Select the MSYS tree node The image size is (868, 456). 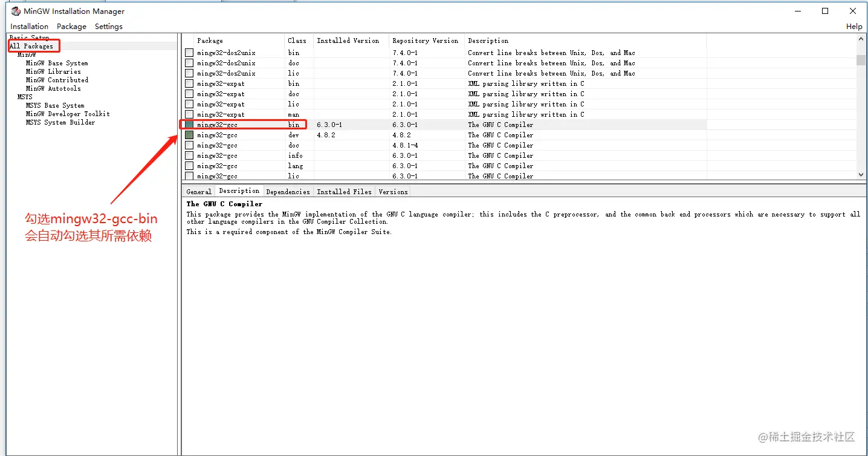point(25,97)
